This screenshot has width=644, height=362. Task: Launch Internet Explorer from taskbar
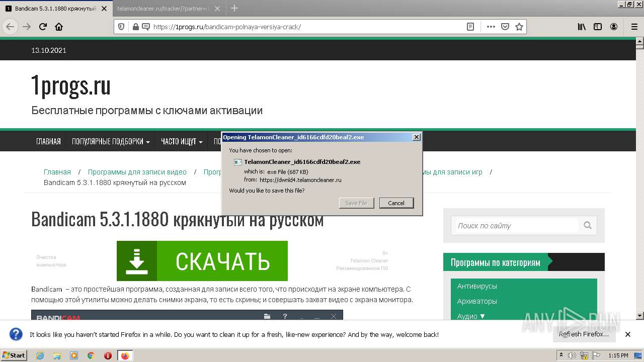[x=40, y=355]
